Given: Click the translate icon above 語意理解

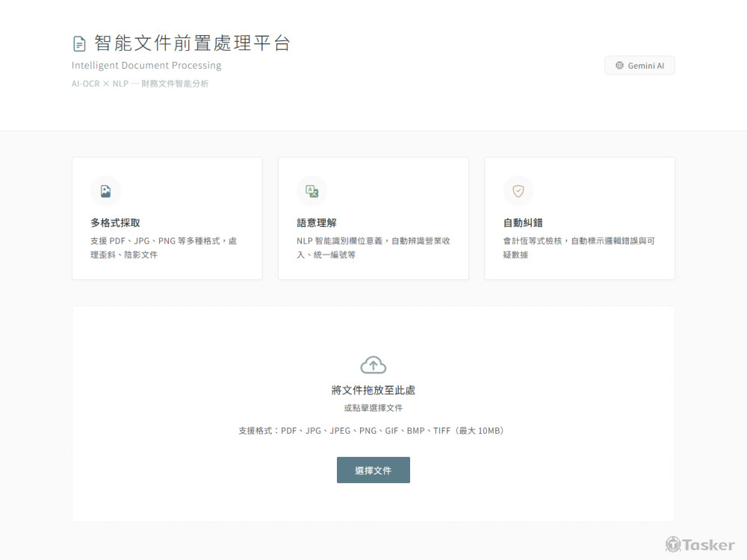Looking at the screenshot, I should pos(311,191).
